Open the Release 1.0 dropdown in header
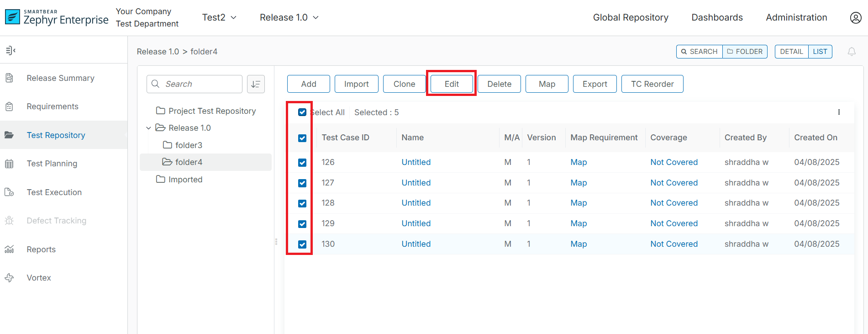 click(x=289, y=17)
